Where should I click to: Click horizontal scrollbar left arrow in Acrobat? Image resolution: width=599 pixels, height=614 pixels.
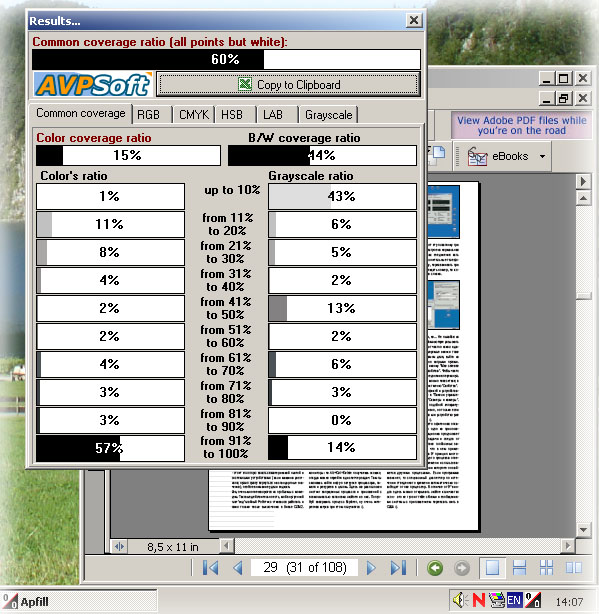click(x=226, y=545)
